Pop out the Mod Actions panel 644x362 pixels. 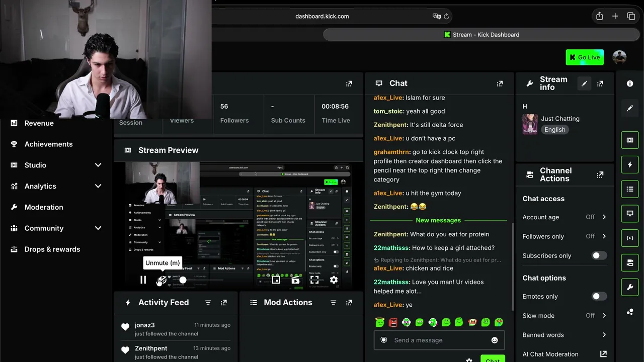pos(349,303)
